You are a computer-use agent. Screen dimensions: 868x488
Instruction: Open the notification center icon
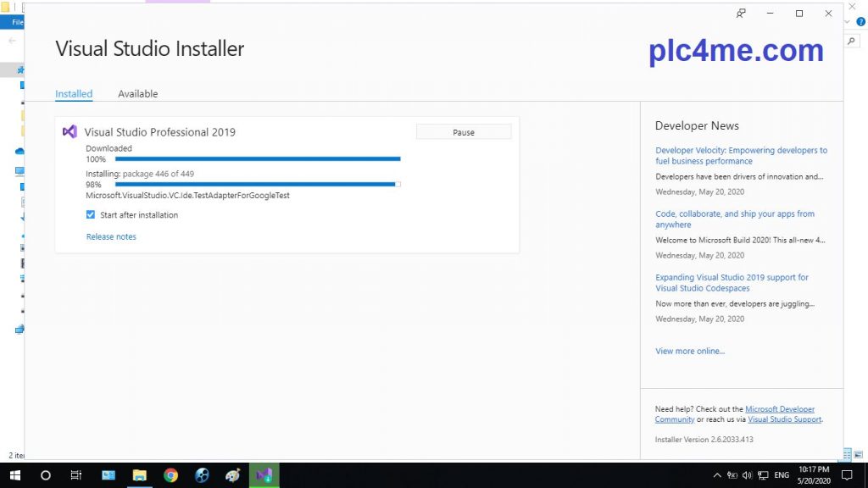(846, 475)
